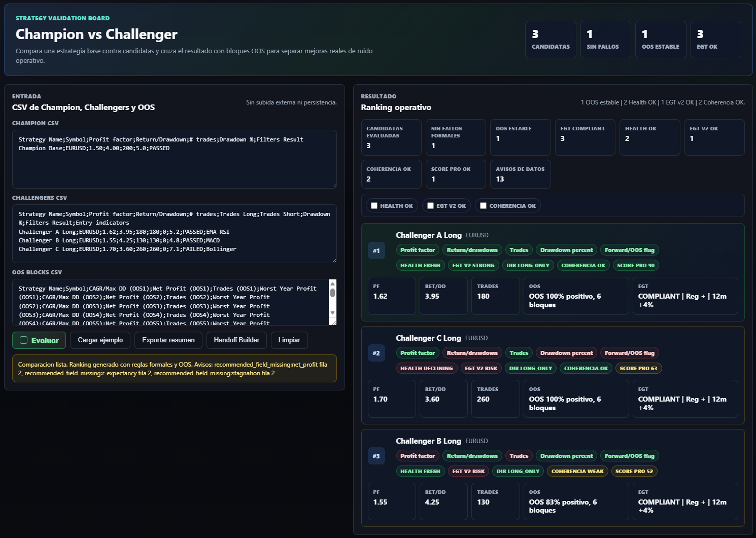Click the CANDIDATAS header stat card

pyautogui.click(x=551, y=40)
